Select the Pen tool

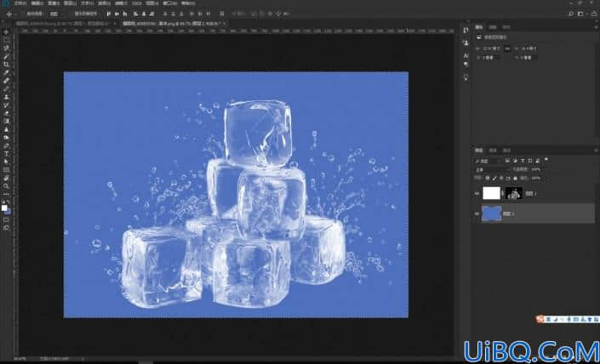(6, 145)
